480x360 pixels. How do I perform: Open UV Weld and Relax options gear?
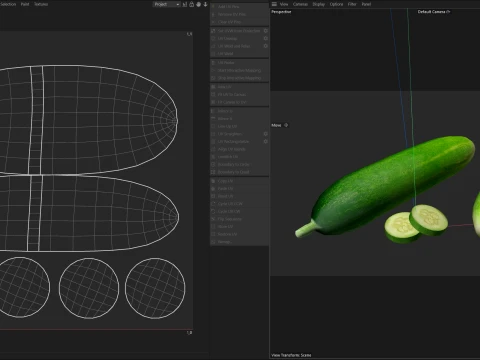coord(266,46)
